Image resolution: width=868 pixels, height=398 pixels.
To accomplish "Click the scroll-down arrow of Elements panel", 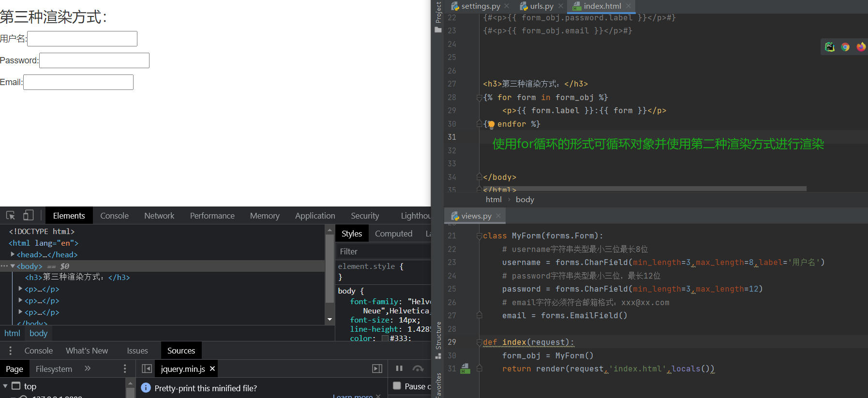I will click(x=330, y=319).
